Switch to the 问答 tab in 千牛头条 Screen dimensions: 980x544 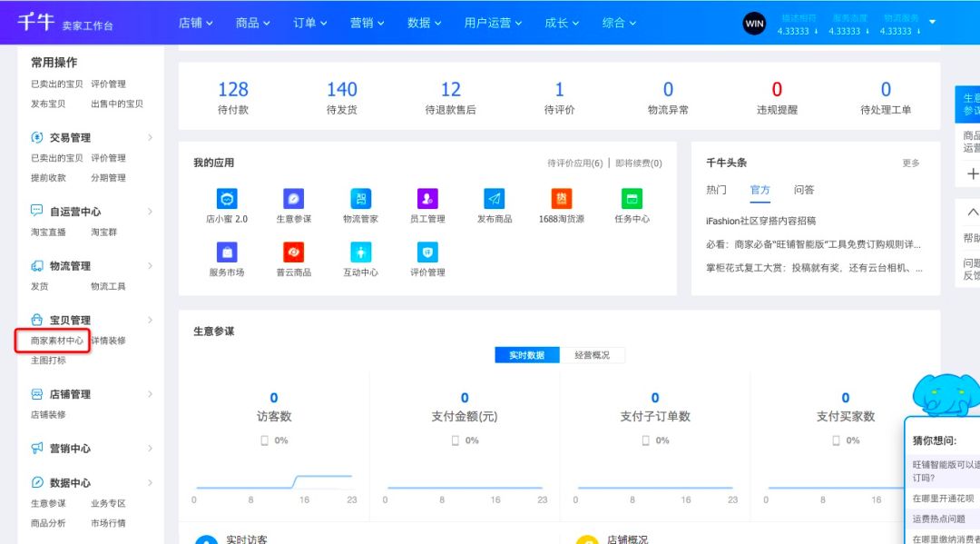point(804,190)
